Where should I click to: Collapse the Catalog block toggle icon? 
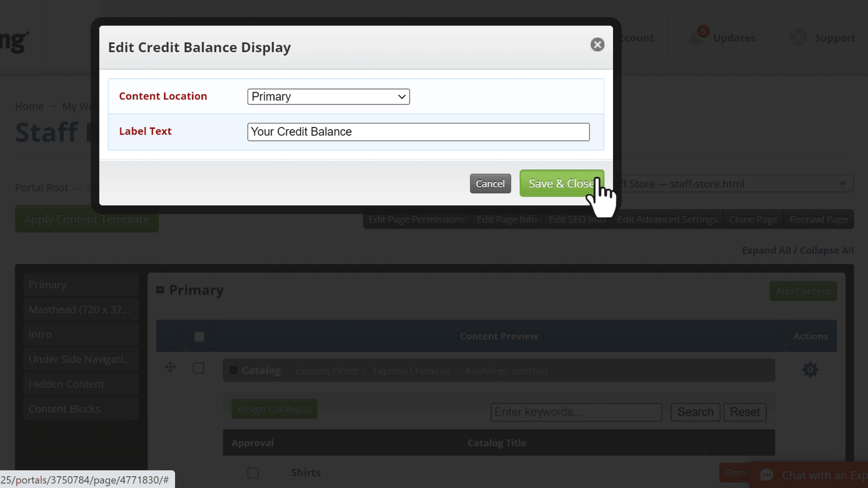click(234, 370)
